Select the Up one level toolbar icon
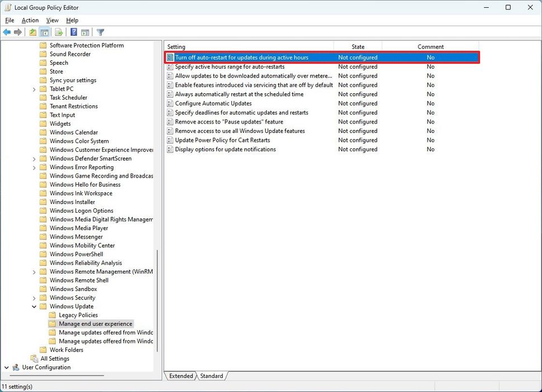 pos(32,32)
